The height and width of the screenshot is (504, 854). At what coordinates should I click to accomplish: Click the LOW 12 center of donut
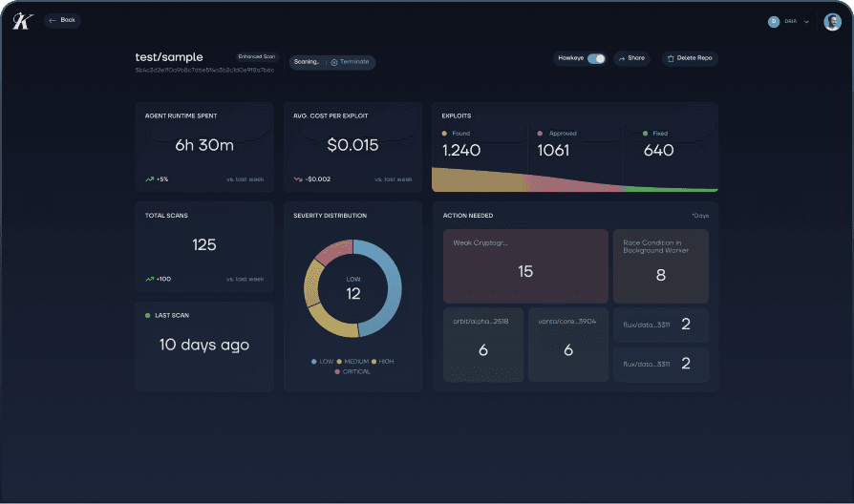[352, 288]
